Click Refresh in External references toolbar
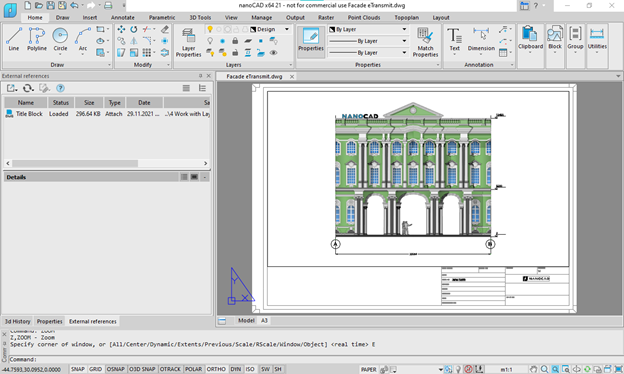This screenshot has width=624, height=374. pos(27,88)
